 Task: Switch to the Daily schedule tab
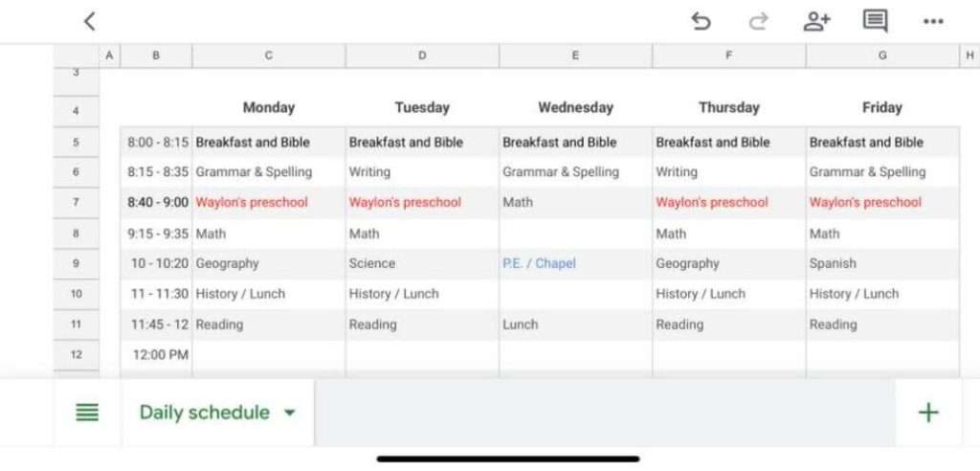pyautogui.click(x=205, y=413)
